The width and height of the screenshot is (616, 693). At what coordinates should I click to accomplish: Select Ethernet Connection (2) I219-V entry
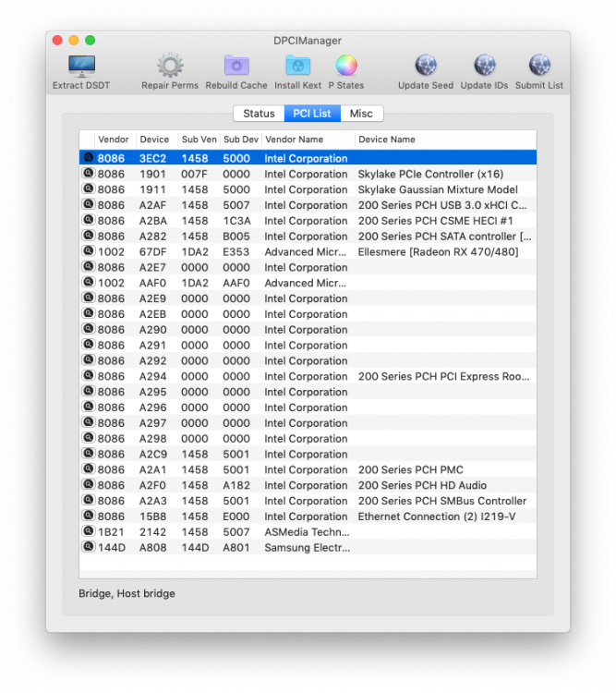pos(437,517)
